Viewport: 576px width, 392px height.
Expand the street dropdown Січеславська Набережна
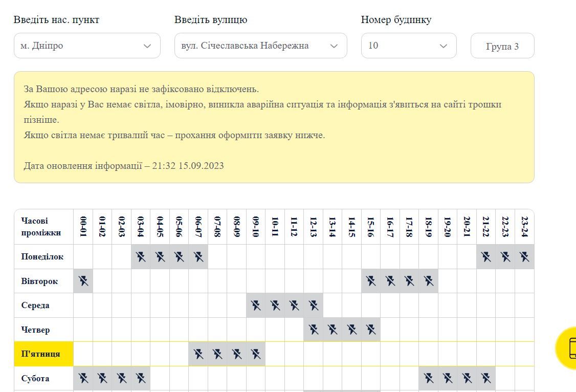pyautogui.click(x=260, y=46)
